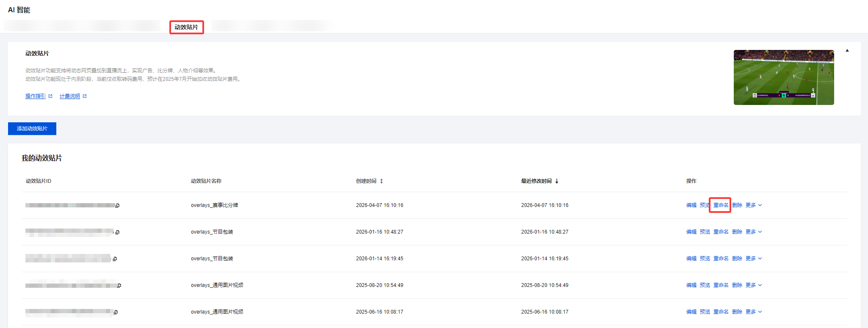868x328 pixels.
Task: Click 最近修改时间 cell 2026-01-14 16:19:45
Action: 545,259
